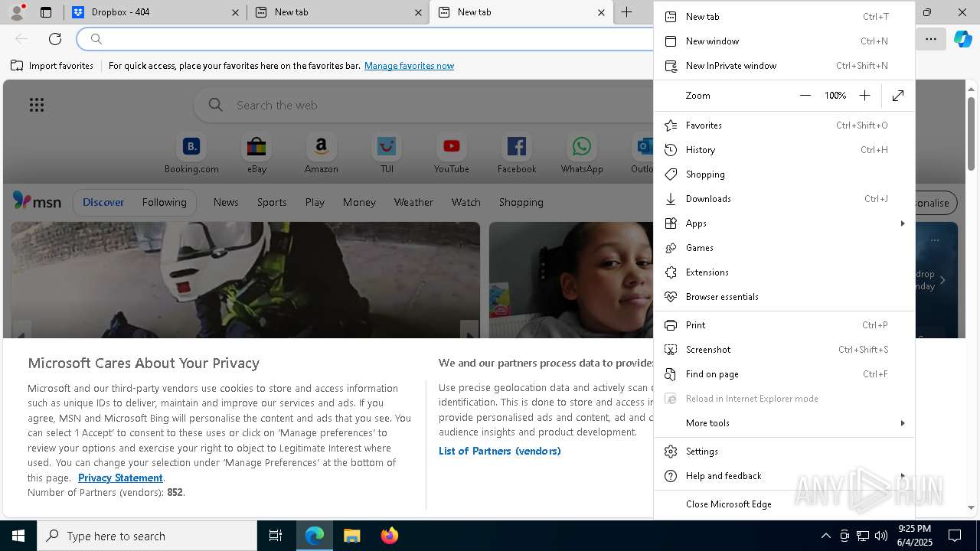Select the Discover feed tab

click(x=103, y=202)
